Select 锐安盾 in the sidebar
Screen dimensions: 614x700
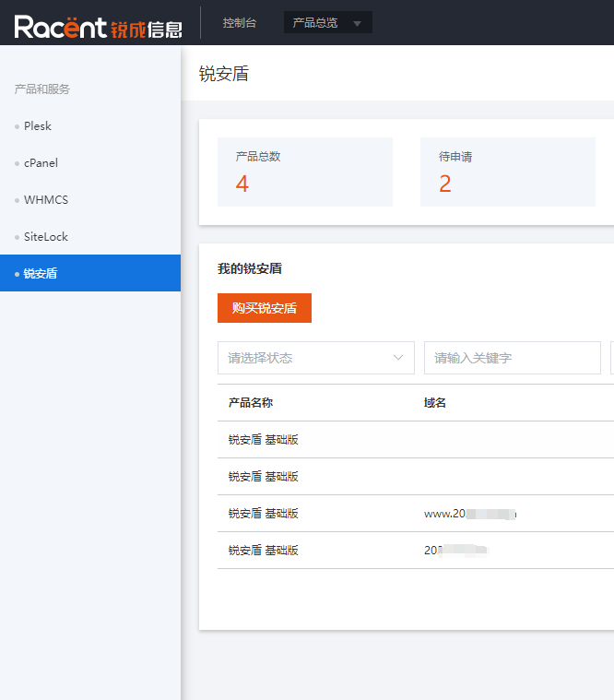[x=90, y=273]
